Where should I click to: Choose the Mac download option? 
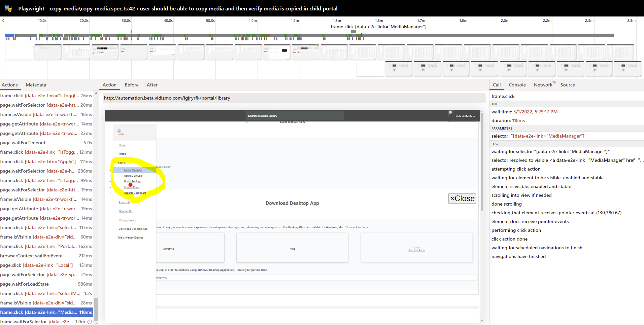tap(292, 249)
